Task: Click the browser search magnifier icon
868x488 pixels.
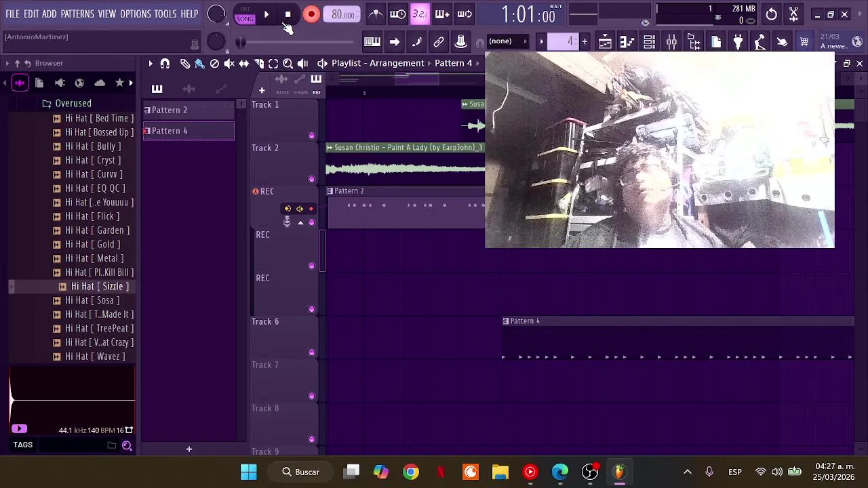Action: (x=127, y=445)
